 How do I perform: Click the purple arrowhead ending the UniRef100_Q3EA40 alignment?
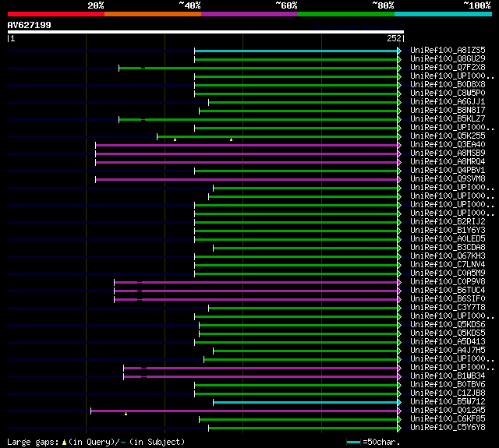399,145
